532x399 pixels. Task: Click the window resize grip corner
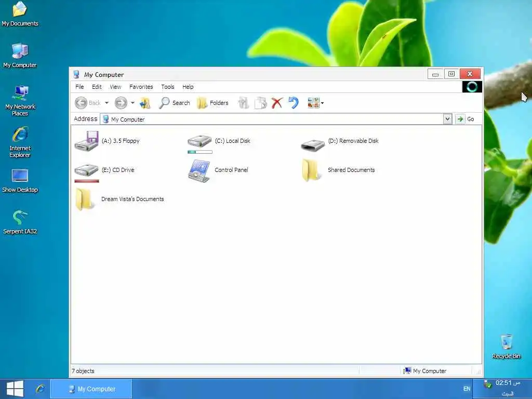478,372
